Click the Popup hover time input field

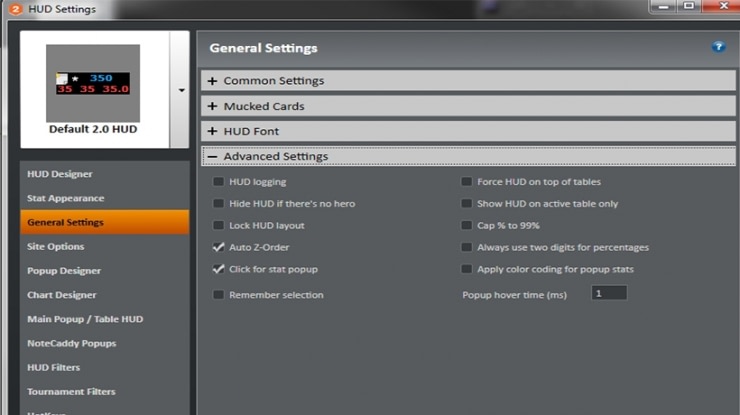609,293
